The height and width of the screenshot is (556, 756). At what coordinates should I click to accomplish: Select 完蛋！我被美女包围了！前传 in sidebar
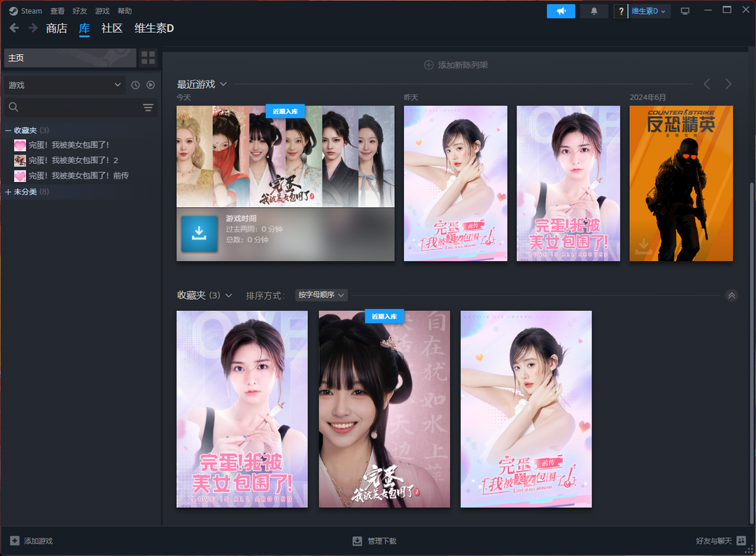[x=78, y=176]
